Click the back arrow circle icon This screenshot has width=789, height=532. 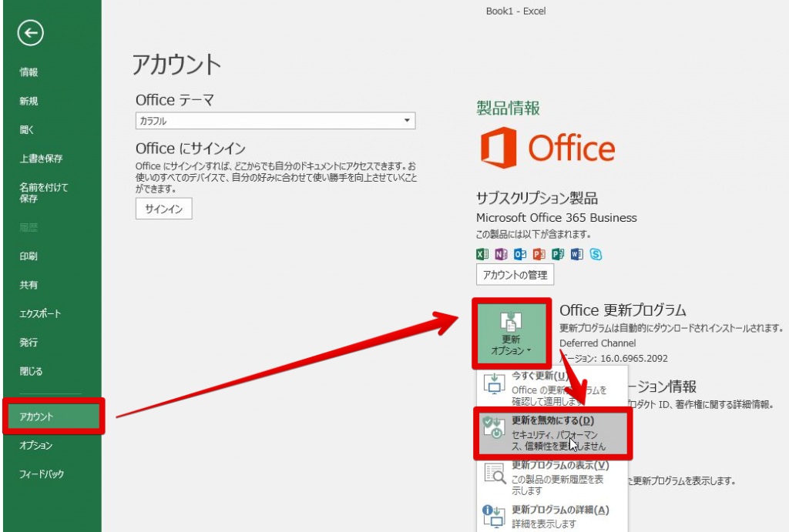(x=30, y=33)
